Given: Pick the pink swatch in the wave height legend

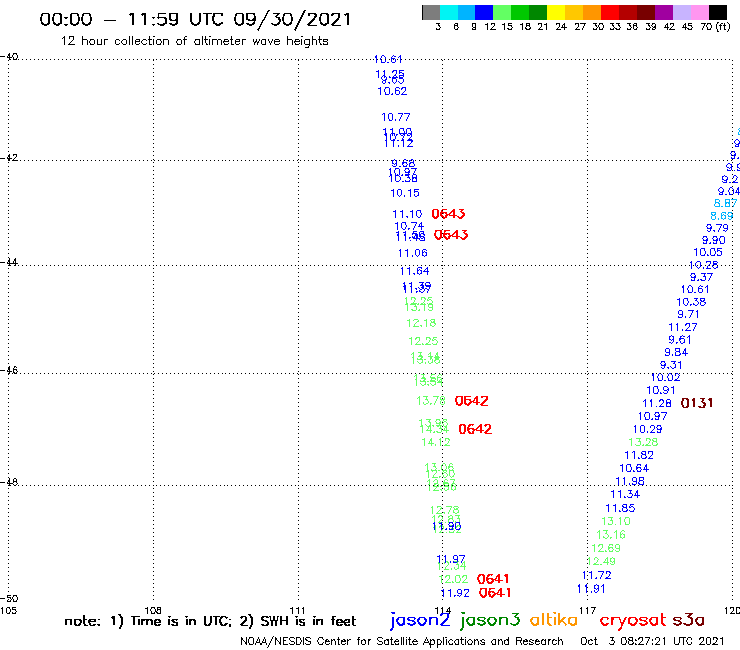Looking at the screenshot, I should click(700, 12).
